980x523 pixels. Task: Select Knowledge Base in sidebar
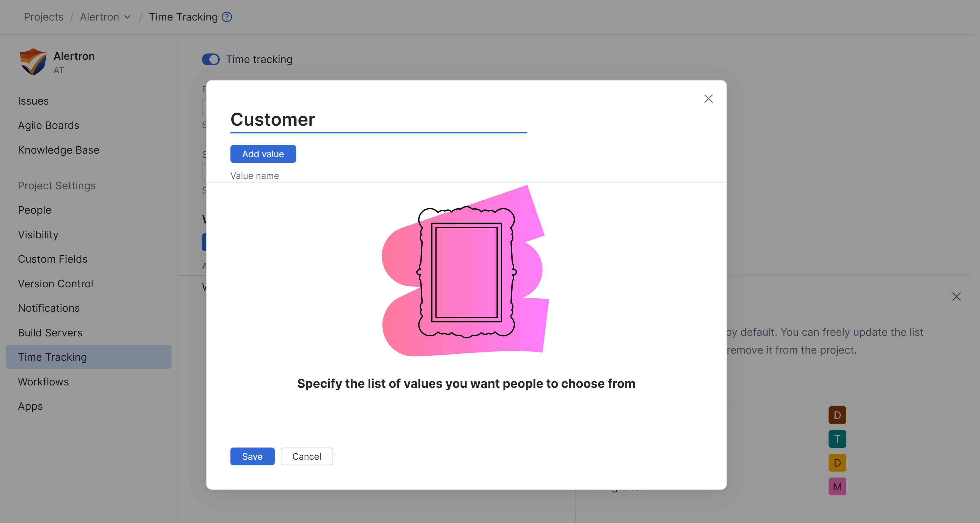coord(59,150)
